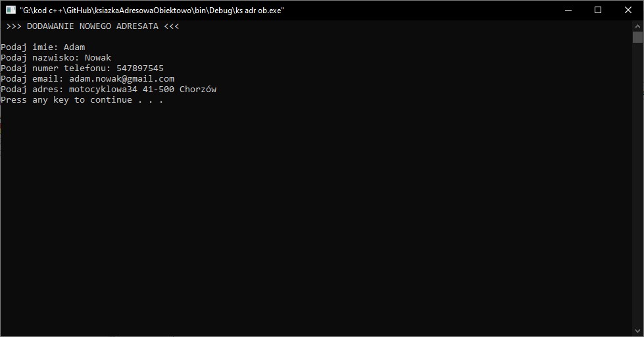Viewport: 644px width, 337px height.
Task: Click the scrollbar track below the thumb
Action: (x=637, y=185)
